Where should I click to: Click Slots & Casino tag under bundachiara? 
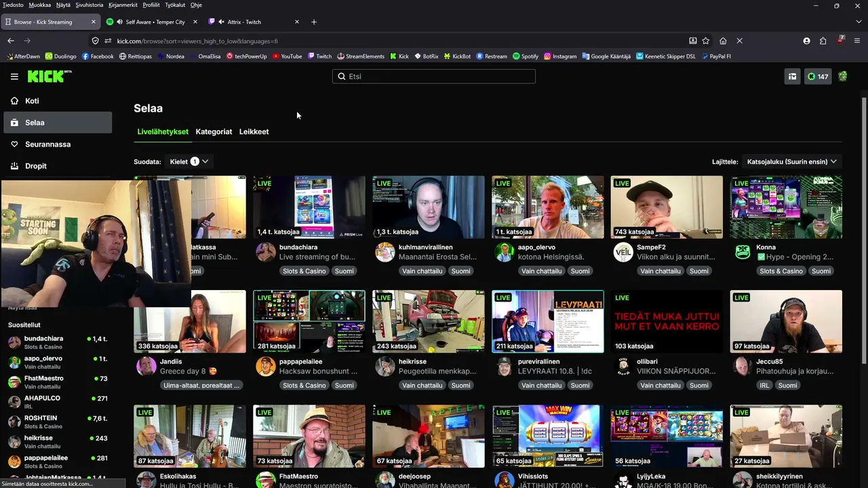(304, 271)
